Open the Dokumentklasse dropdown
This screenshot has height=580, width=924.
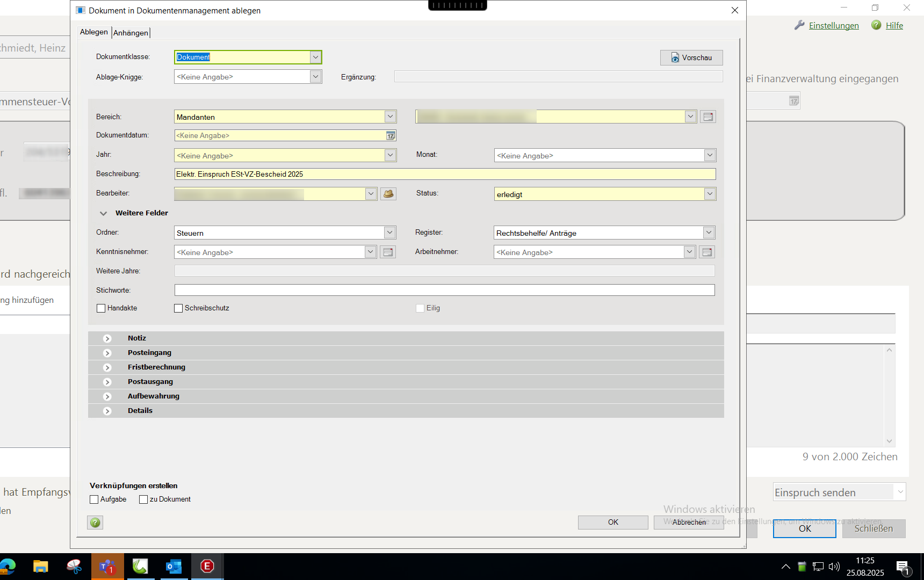pyautogui.click(x=315, y=57)
